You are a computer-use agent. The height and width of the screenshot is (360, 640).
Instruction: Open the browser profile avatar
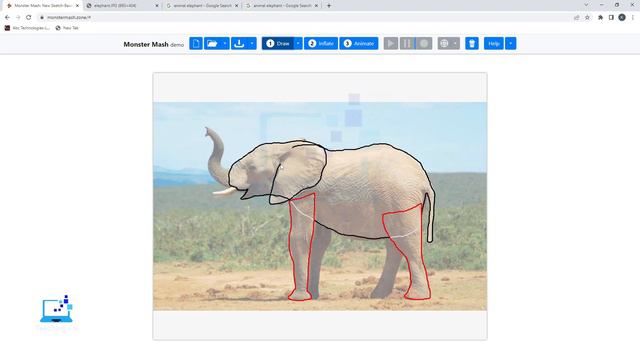point(622,17)
